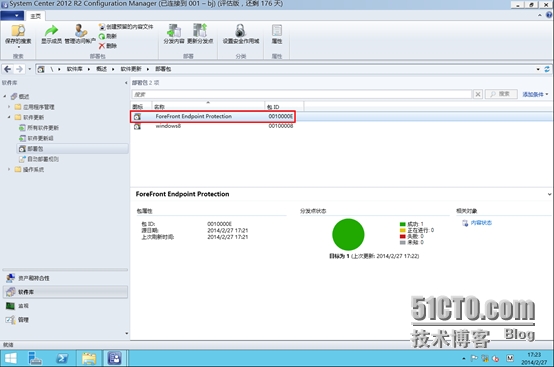Image resolution: width=554 pixels, height=367 pixels.
Task: Open the Content Status (内容状态) link
Action: (481, 223)
